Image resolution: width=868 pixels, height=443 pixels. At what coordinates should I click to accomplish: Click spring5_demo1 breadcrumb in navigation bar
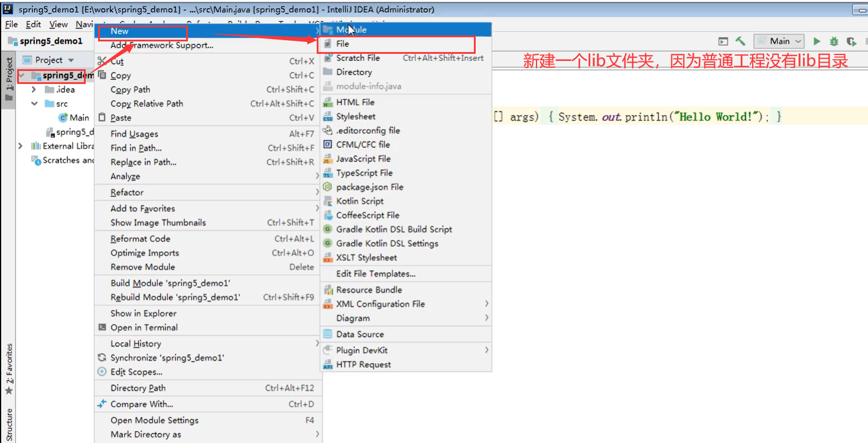coord(45,41)
